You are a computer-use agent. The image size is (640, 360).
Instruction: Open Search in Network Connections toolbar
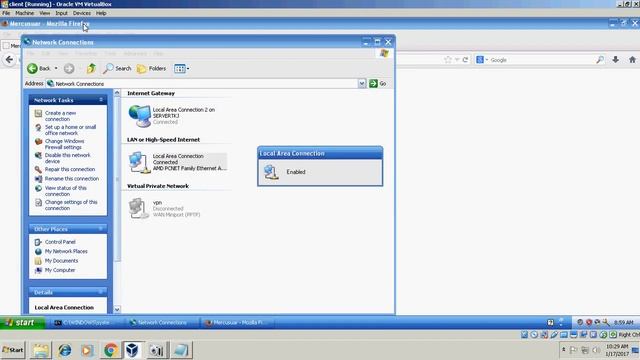click(x=117, y=69)
